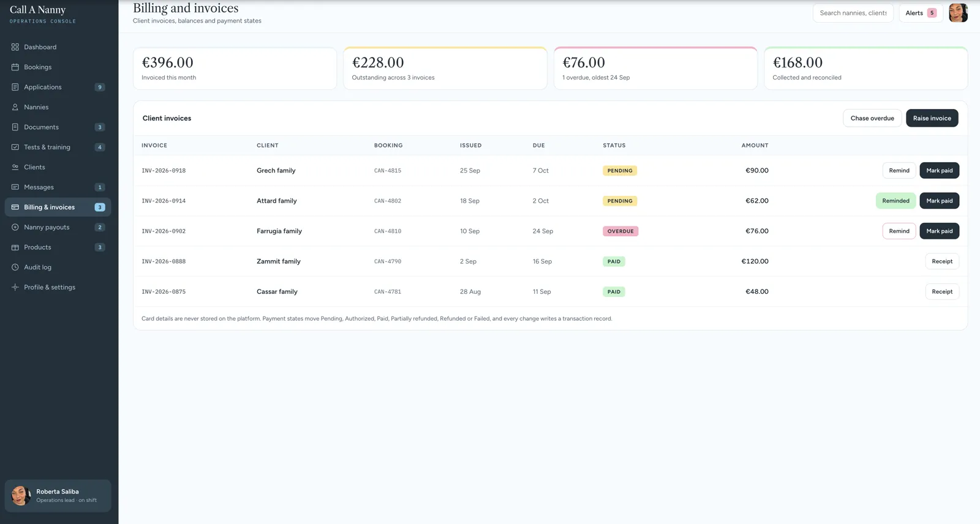Viewport: 980px width, 524px height.
Task: Go to Nanny payouts section
Action: coord(58,227)
